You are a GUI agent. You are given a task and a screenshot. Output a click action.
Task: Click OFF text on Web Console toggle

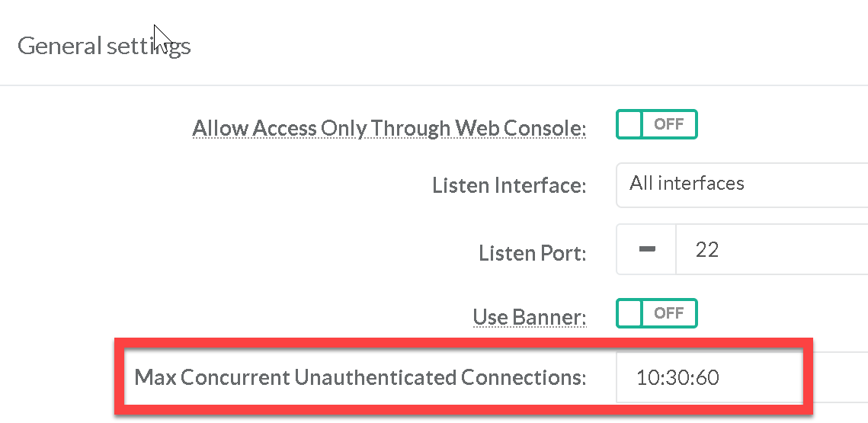pos(668,124)
